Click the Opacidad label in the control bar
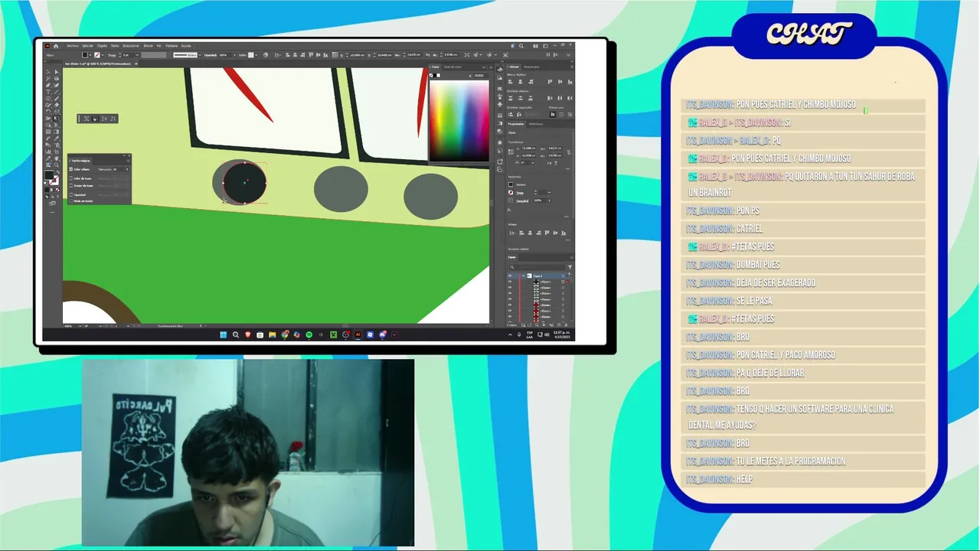 (x=211, y=55)
